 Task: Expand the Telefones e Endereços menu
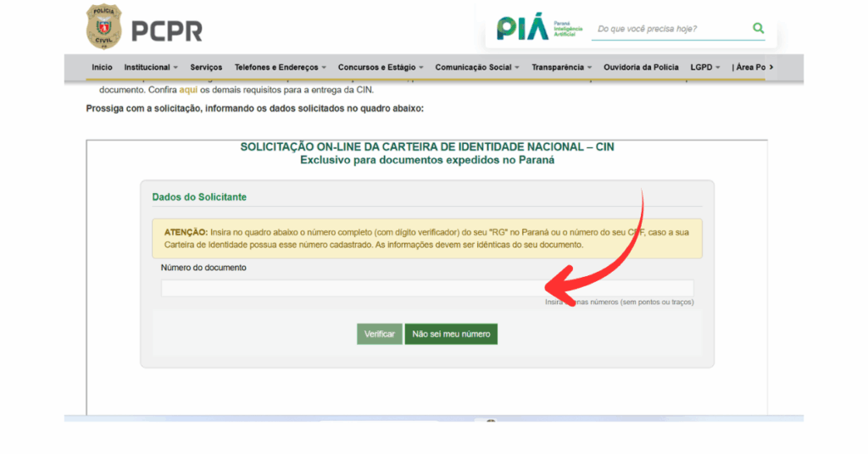281,67
